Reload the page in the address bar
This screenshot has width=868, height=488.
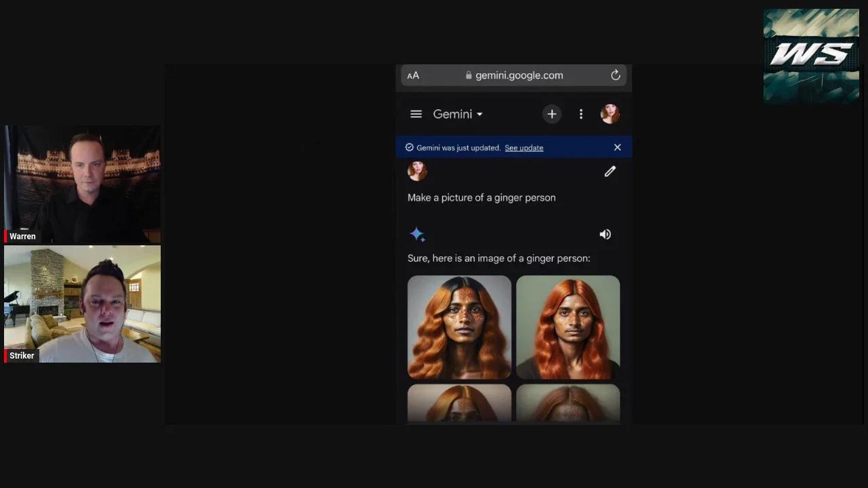coord(616,75)
